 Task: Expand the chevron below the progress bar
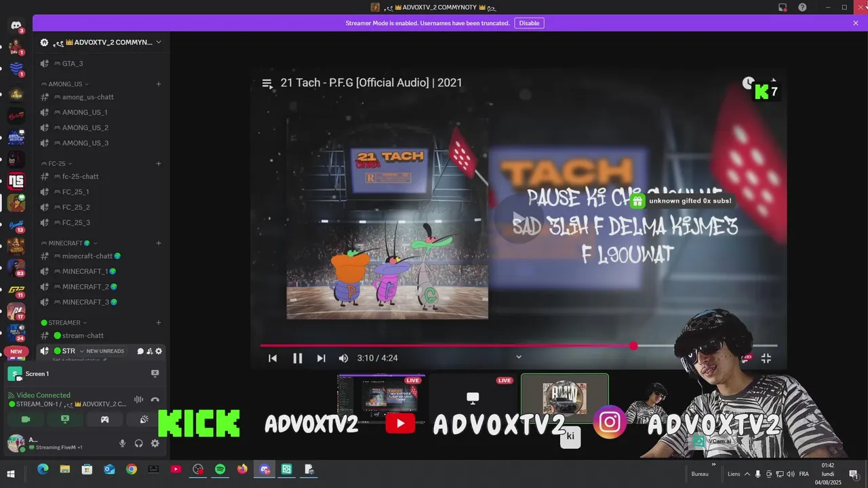pyautogui.click(x=519, y=357)
